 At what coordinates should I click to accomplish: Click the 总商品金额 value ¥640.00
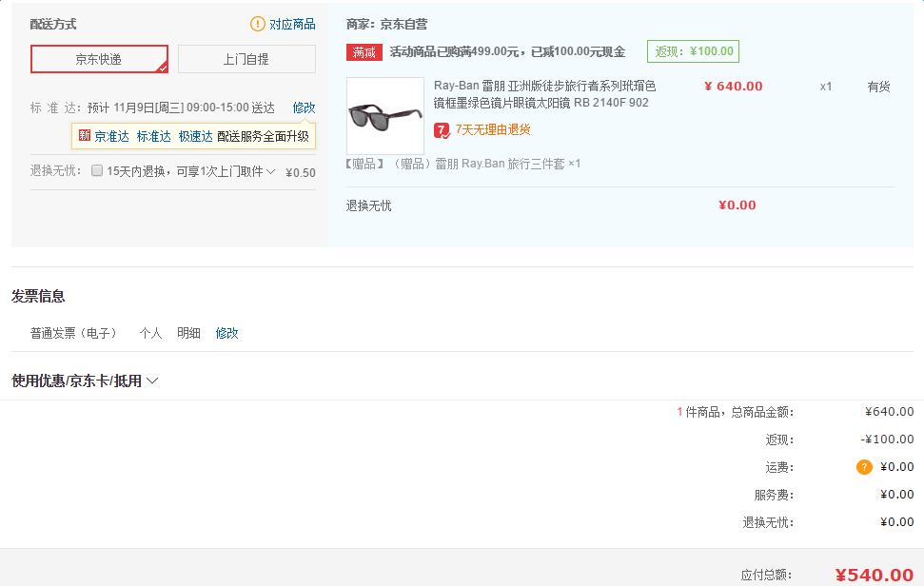[x=889, y=412]
